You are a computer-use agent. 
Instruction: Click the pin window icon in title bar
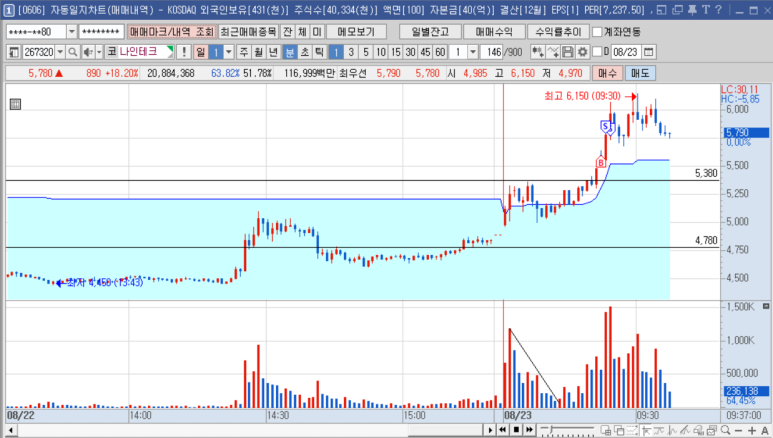click(x=692, y=9)
